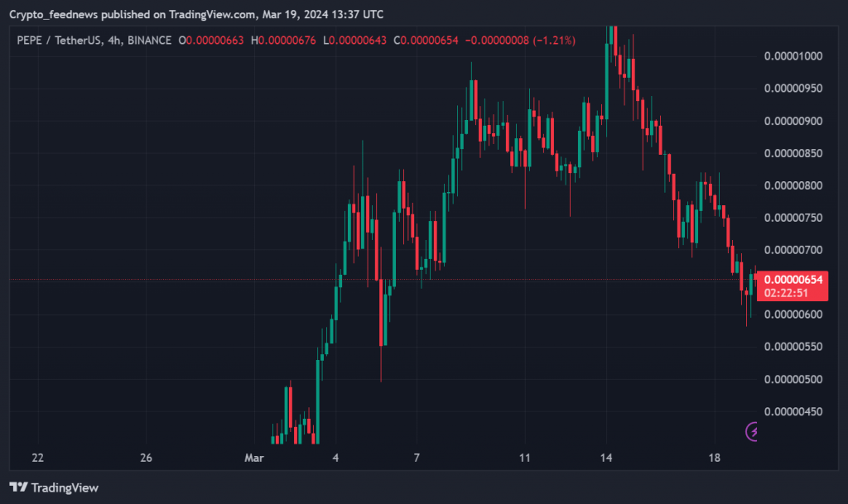Click the 0.00000450 price axis label
Viewport: 848px width, 504px height.
point(793,411)
